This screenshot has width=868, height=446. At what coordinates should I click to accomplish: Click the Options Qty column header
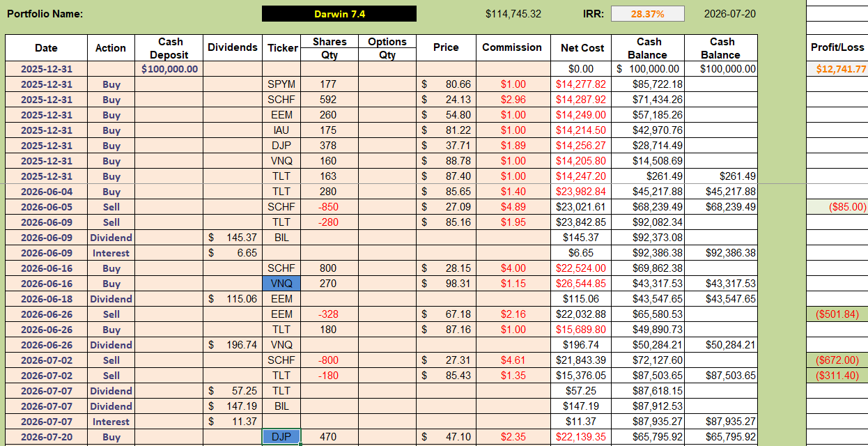coord(387,48)
